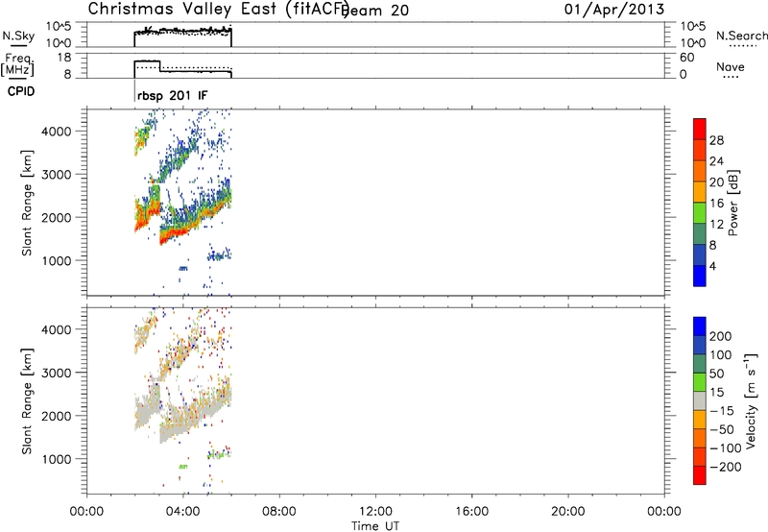Image resolution: width=768 pixels, height=532 pixels.
Task: Click the light green Power segment between 12 and 16
Action: [700, 212]
